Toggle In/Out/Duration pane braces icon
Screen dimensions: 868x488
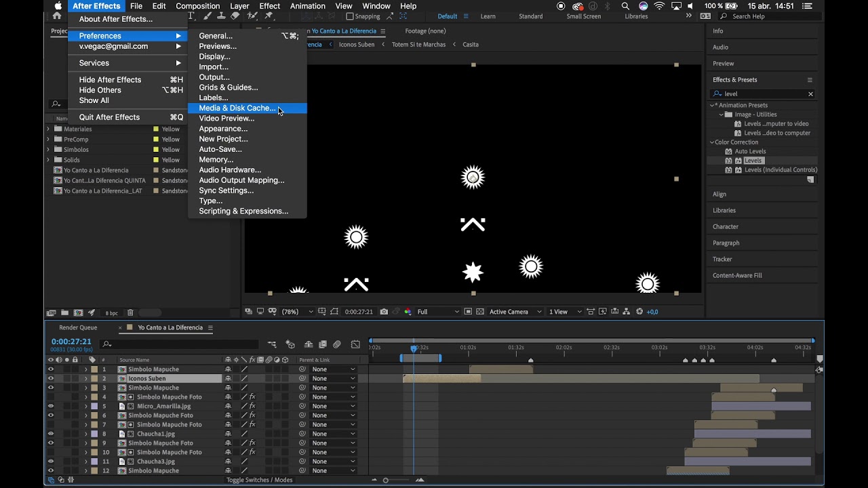(71, 480)
